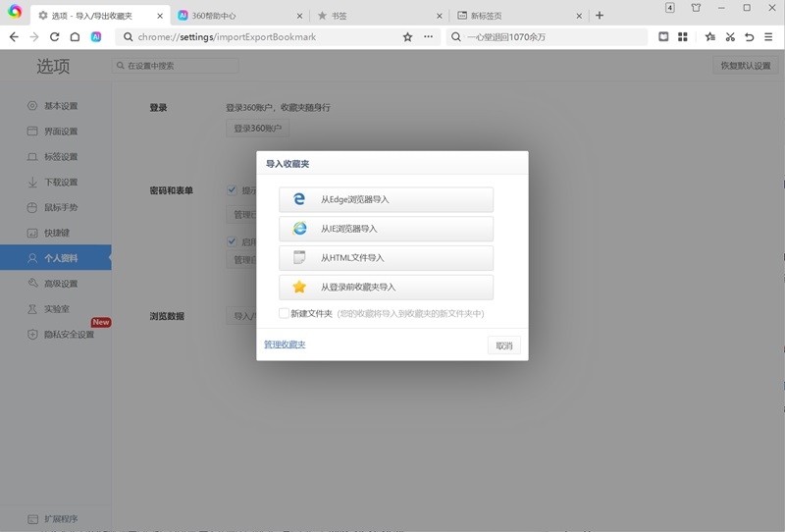Switch to the 360帮助中心 tab

click(240, 16)
